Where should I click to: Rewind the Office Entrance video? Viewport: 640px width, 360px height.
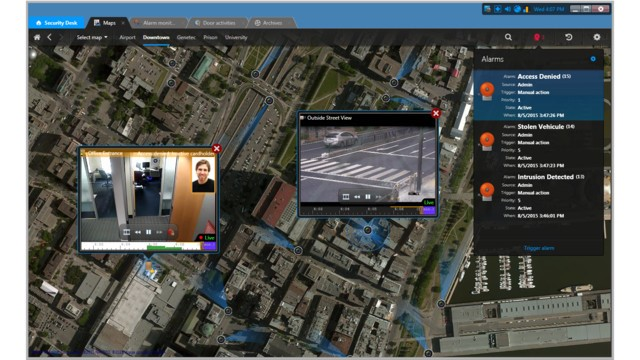138,232
